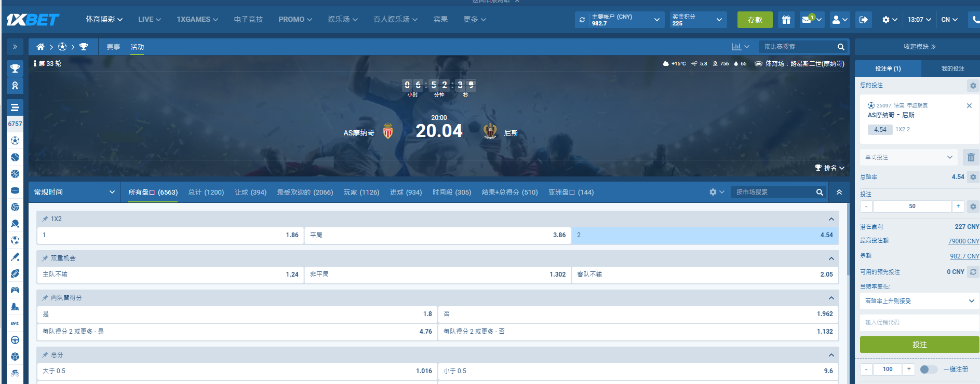Click the green 存款 deposit button
980x384 pixels.
coord(755,20)
